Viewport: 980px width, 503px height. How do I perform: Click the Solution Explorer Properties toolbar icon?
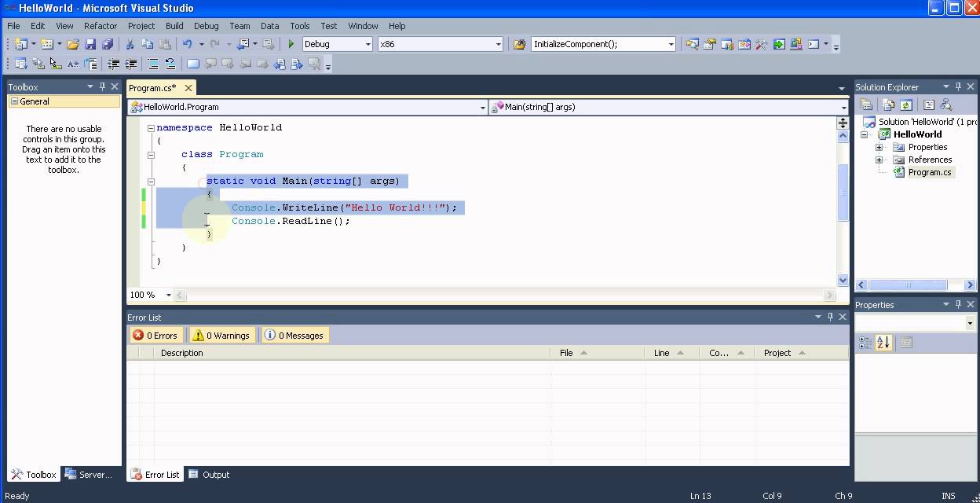coord(866,105)
